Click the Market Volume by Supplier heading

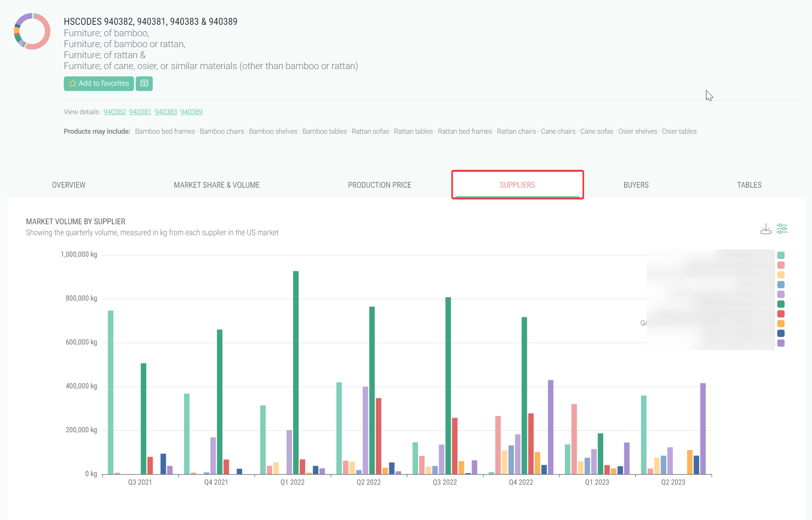pos(76,221)
